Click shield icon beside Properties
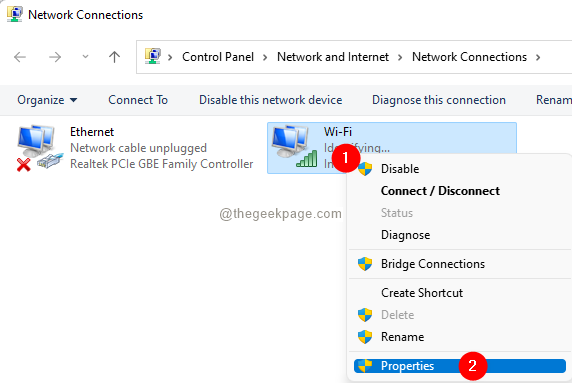 coord(365,366)
